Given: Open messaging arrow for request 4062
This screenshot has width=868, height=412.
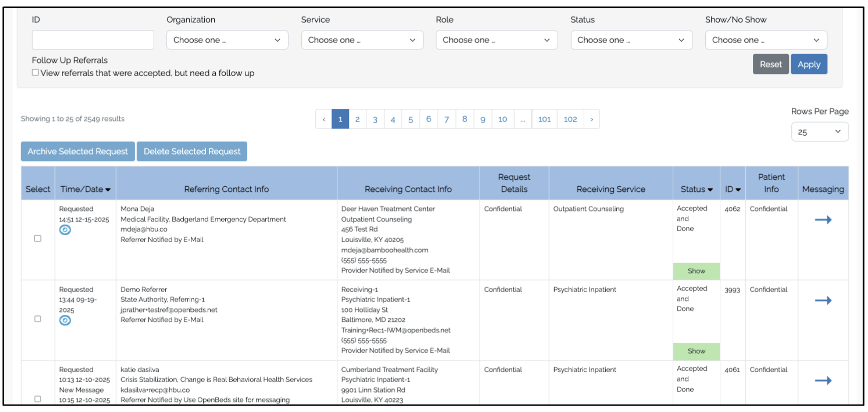Looking at the screenshot, I should pos(823,220).
